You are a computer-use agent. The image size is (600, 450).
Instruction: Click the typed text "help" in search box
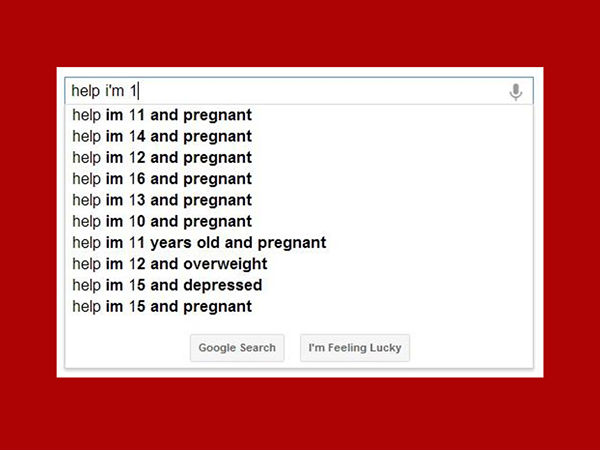pyautogui.click(x=86, y=91)
